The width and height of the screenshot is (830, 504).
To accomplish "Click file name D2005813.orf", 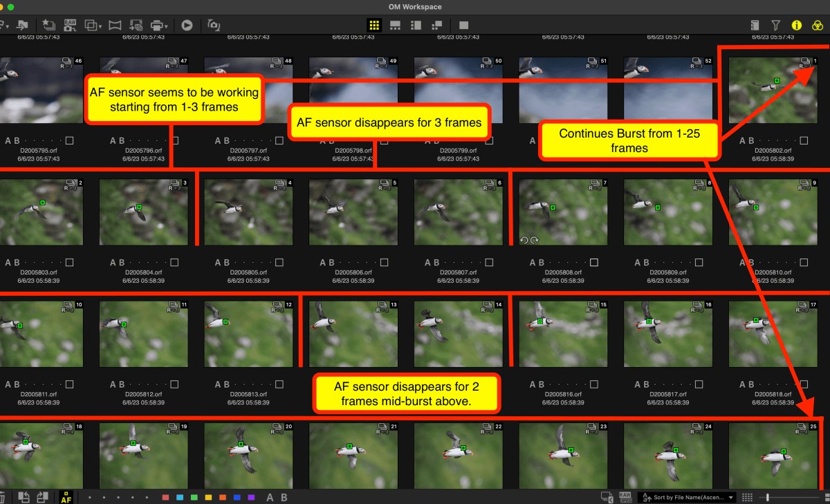I will pos(248,394).
